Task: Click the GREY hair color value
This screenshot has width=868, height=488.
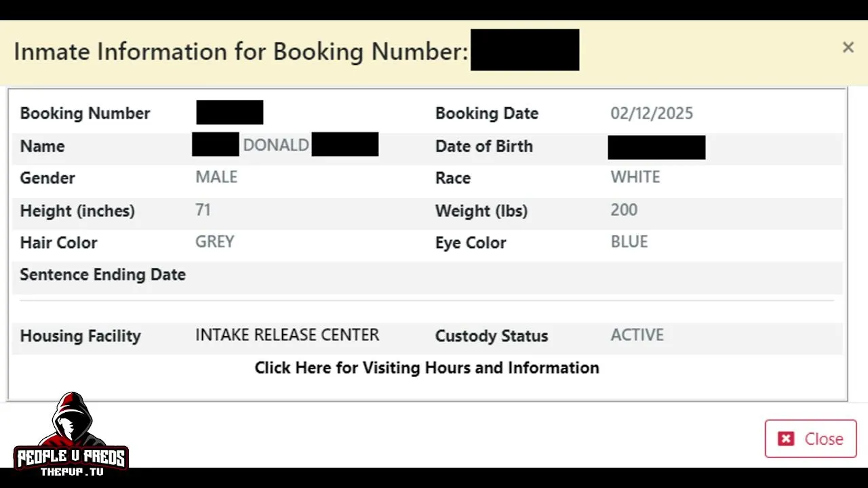Action: point(214,242)
